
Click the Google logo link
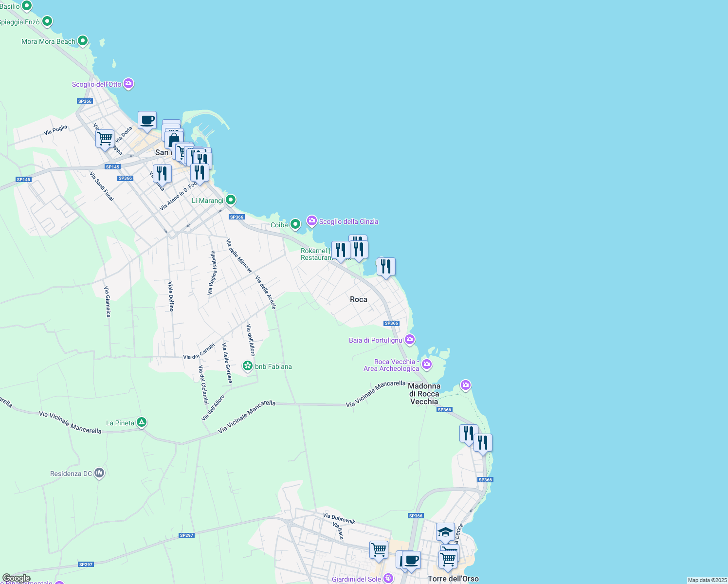(17, 578)
